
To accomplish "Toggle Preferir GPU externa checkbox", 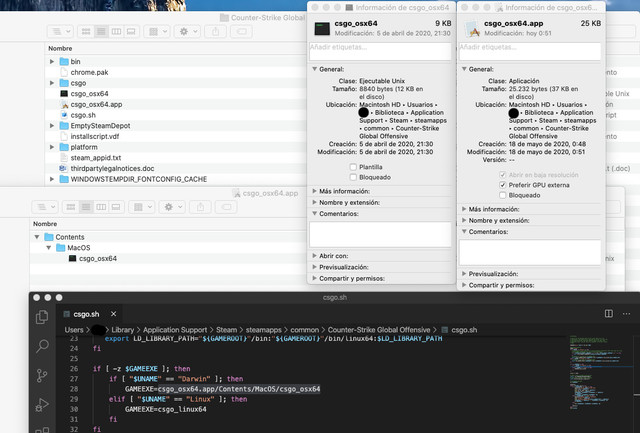I will [x=502, y=185].
